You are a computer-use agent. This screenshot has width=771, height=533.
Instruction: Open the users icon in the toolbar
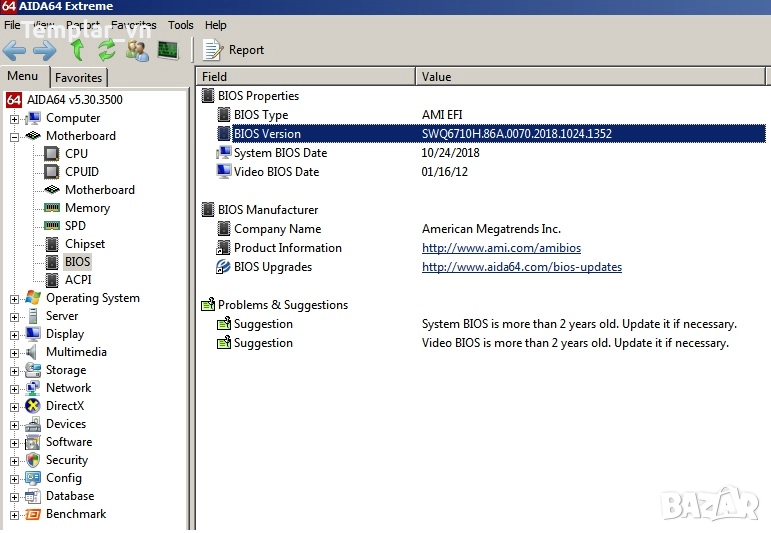137,50
